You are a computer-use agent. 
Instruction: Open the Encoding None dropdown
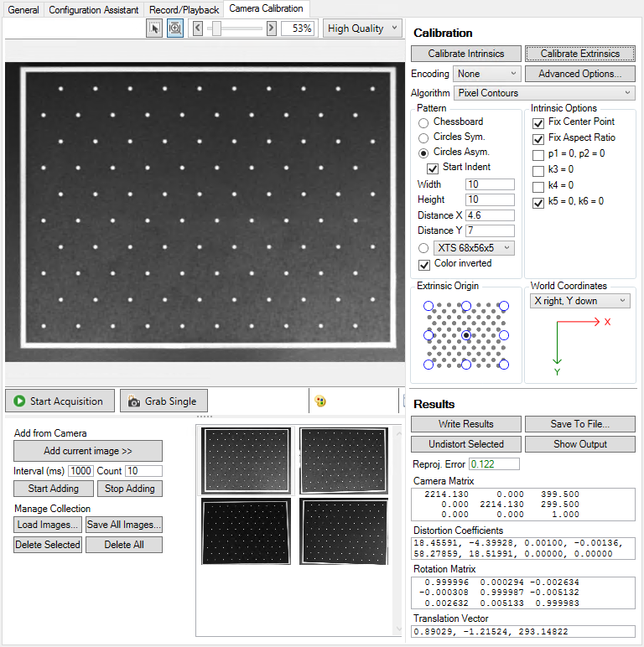coord(487,74)
